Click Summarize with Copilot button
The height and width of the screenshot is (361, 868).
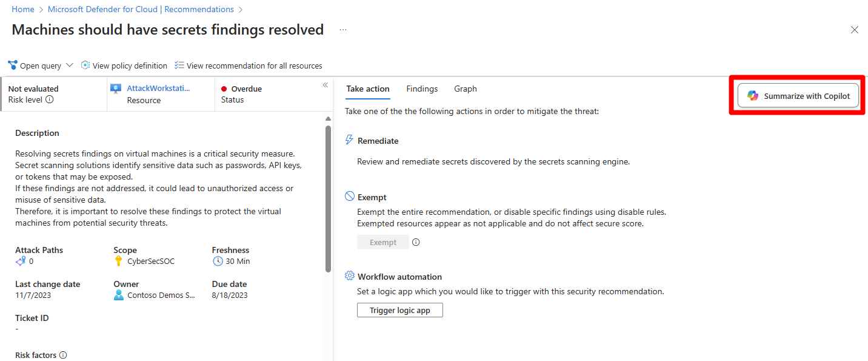(798, 96)
